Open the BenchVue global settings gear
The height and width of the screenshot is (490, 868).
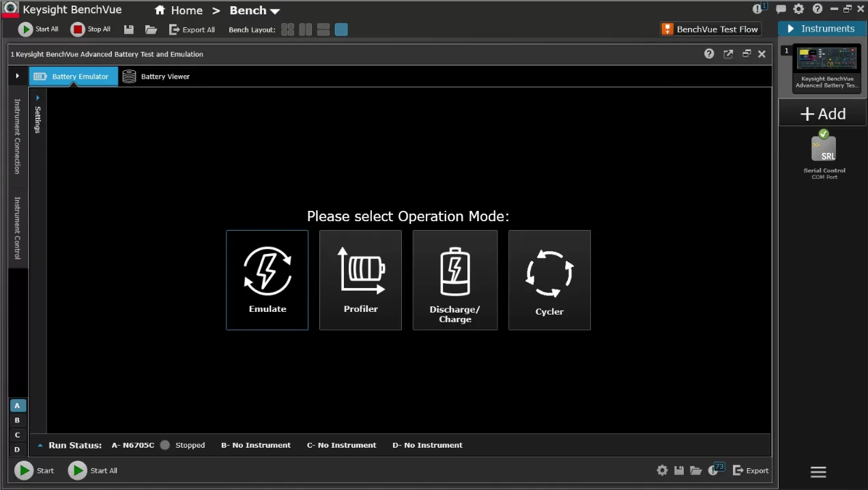coord(798,10)
